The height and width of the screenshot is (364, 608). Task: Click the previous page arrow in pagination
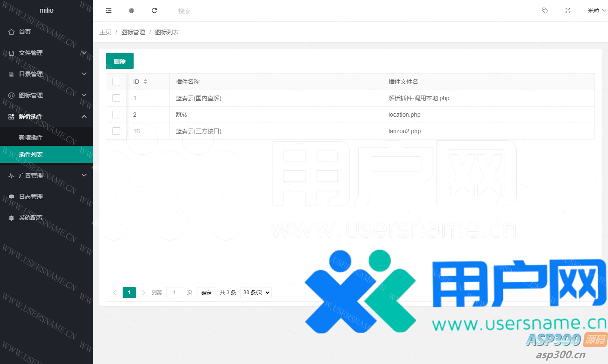pyautogui.click(x=115, y=293)
